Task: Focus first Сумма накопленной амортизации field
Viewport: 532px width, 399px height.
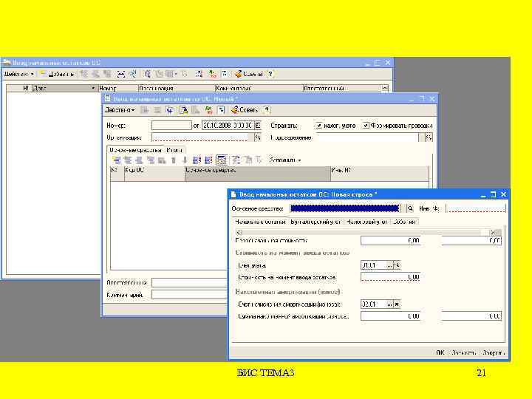Action: (x=391, y=316)
